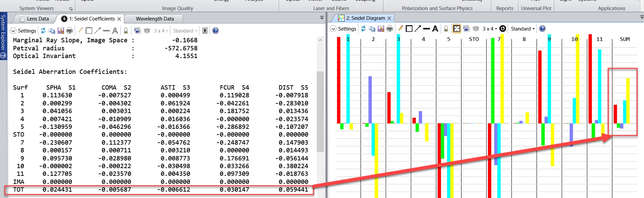Image resolution: width=644 pixels, height=198 pixels.
Task: Reset zoom in Seidel Diagram toolbar
Action: click(x=503, y=29)
